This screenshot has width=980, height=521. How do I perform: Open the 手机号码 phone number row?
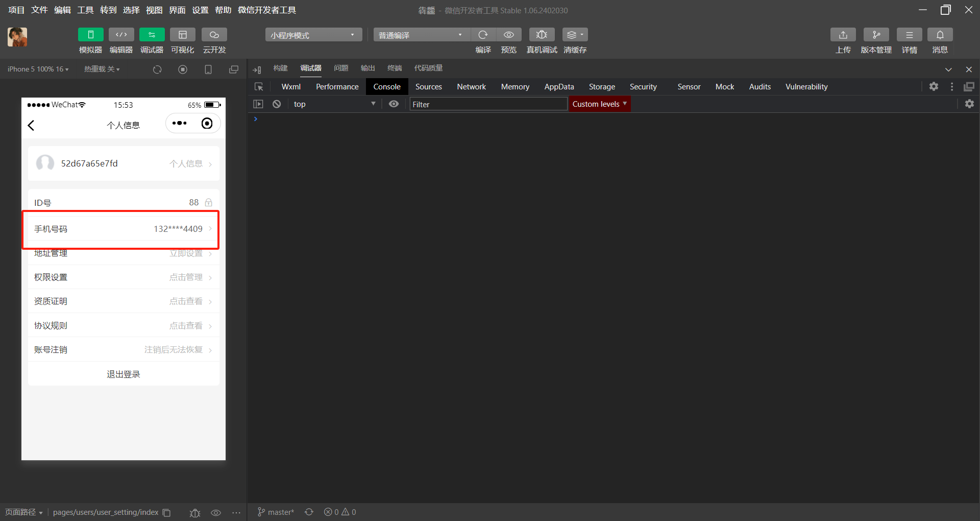coord(124,229)
